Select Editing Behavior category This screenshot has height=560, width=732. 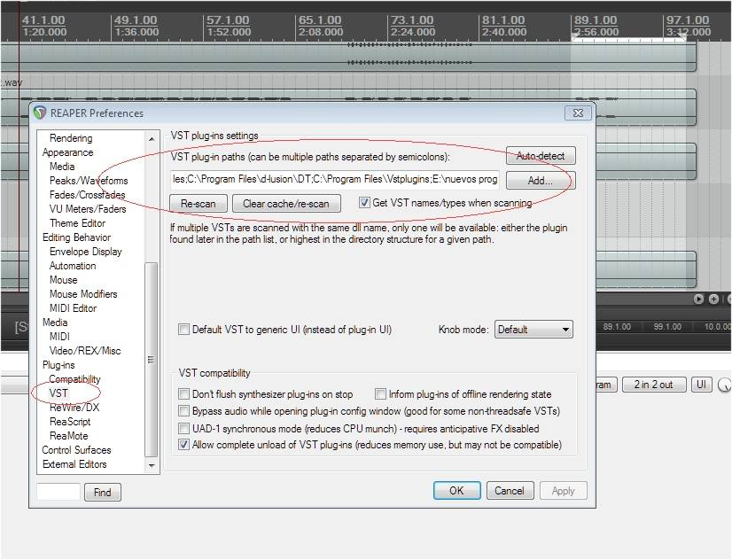(76, 237)
